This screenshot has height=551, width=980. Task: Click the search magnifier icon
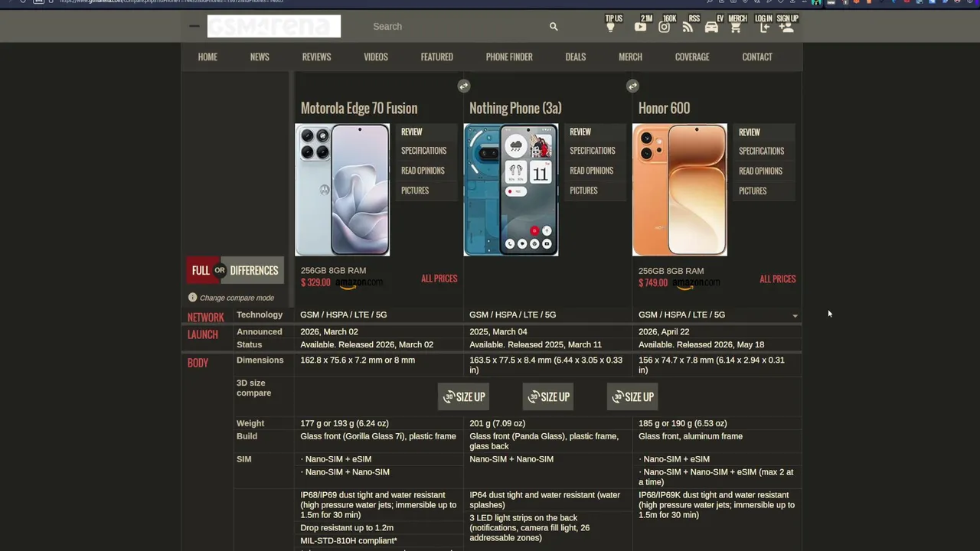[554, 27]
